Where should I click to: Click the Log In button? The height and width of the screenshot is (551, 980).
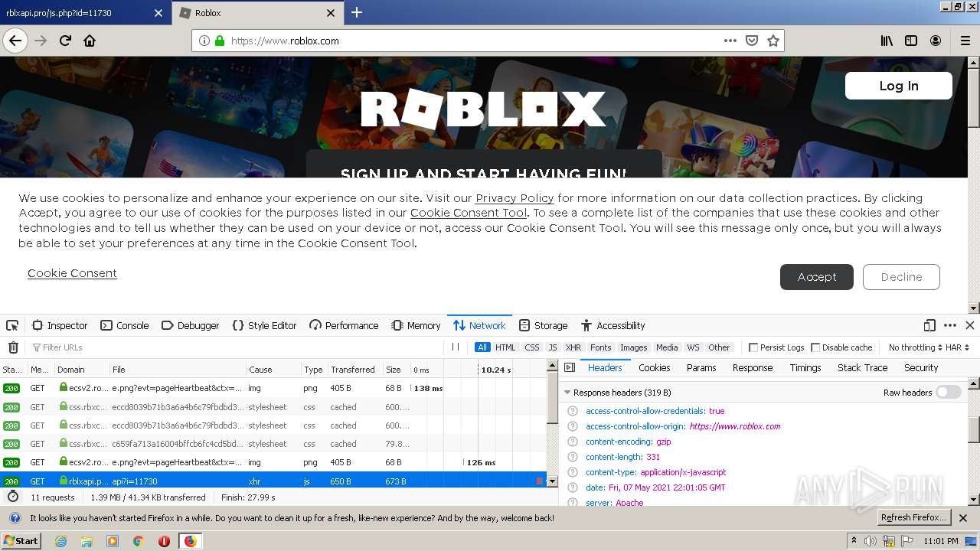coord(899,86)
